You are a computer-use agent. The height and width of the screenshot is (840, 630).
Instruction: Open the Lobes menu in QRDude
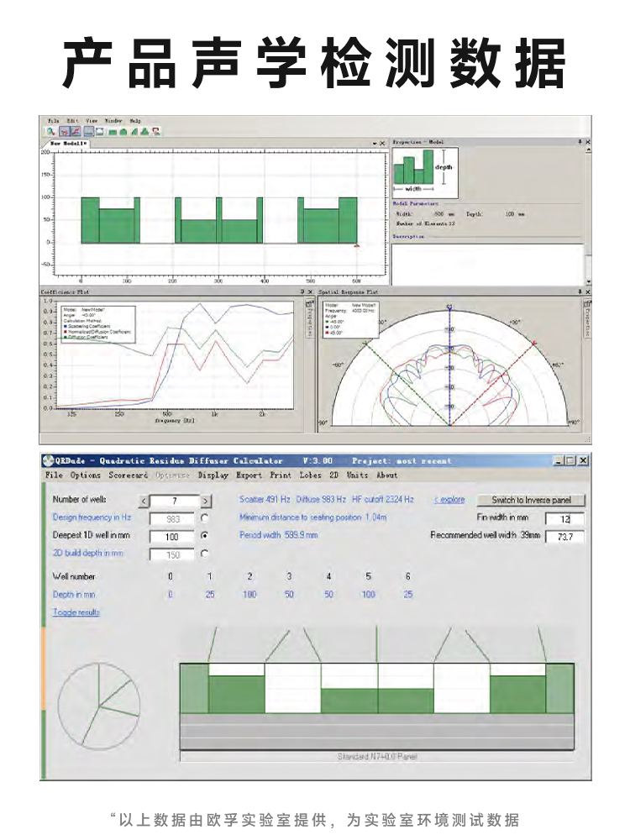click(310, 475)
